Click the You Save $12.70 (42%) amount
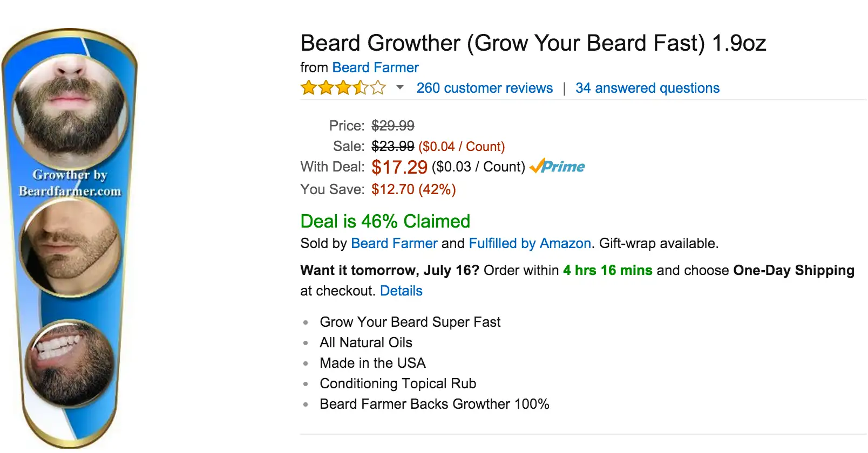Image resolution: width=868 pixels, height=453 pixels. click(413, 189)
